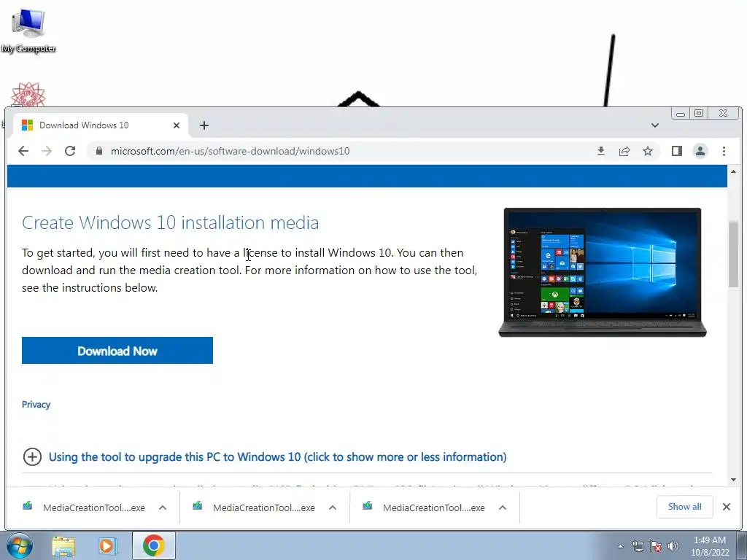Click the circled plus icon beside upgrade section

(32, 457)
